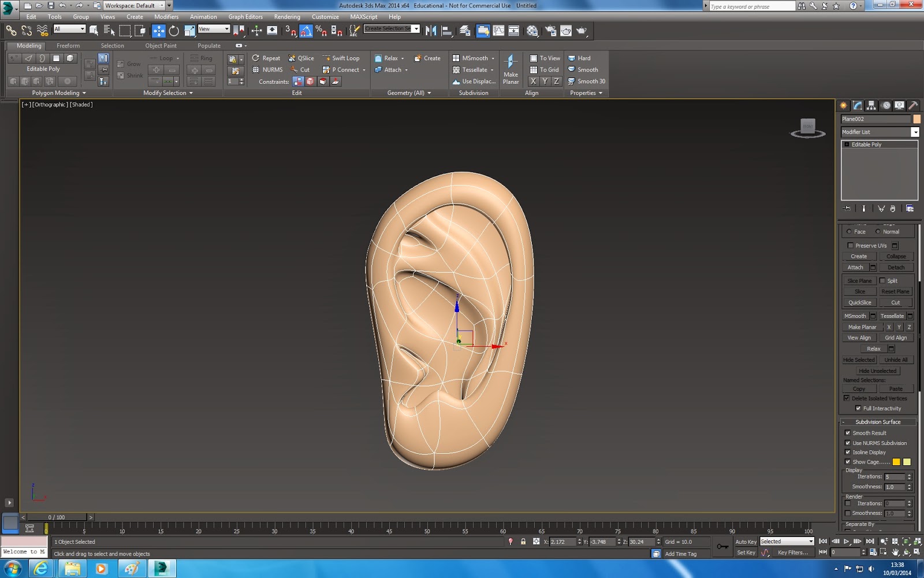Click the QSlice tool
Image resolution: width=924 pixels, height=578 pixels.
301,58
